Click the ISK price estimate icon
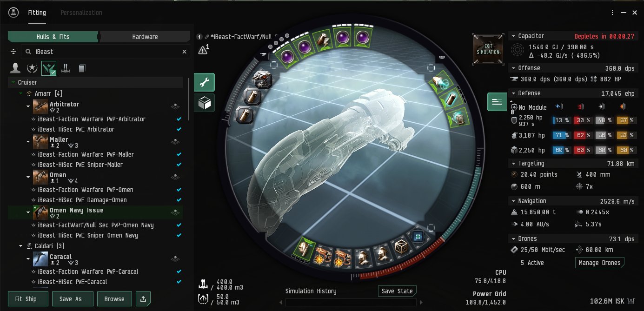 tap(631, 301)
